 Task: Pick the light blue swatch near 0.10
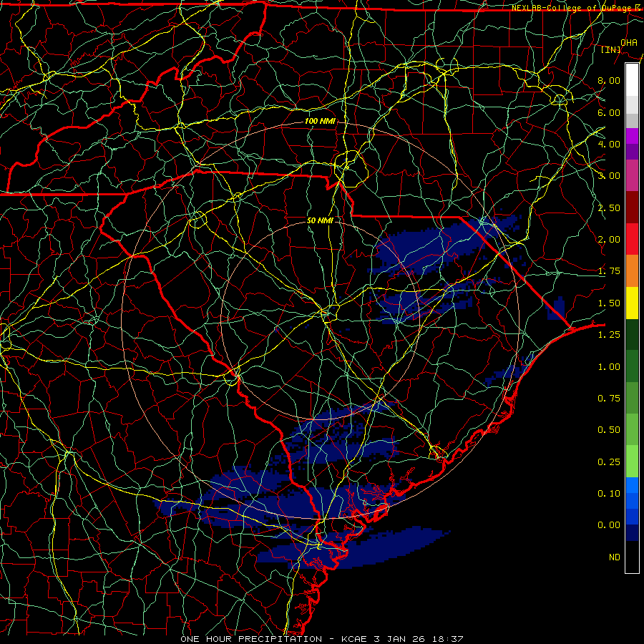(x=632, y=486)
